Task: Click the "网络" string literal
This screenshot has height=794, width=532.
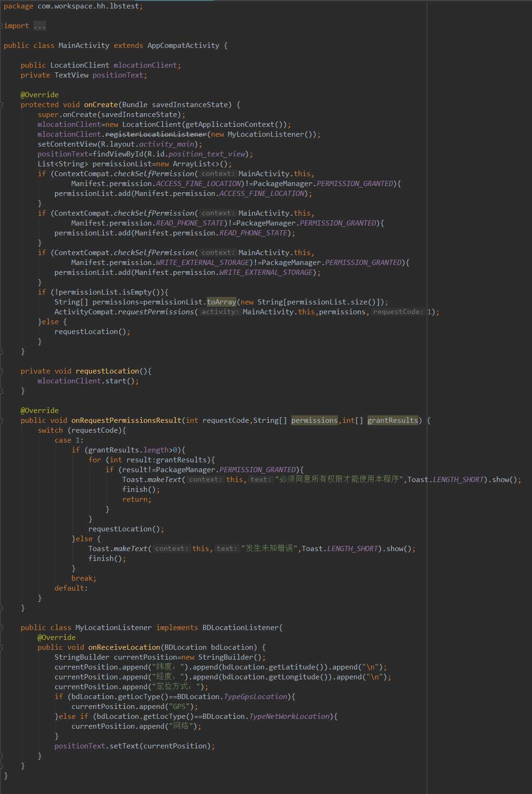Action: coord(181,726)
